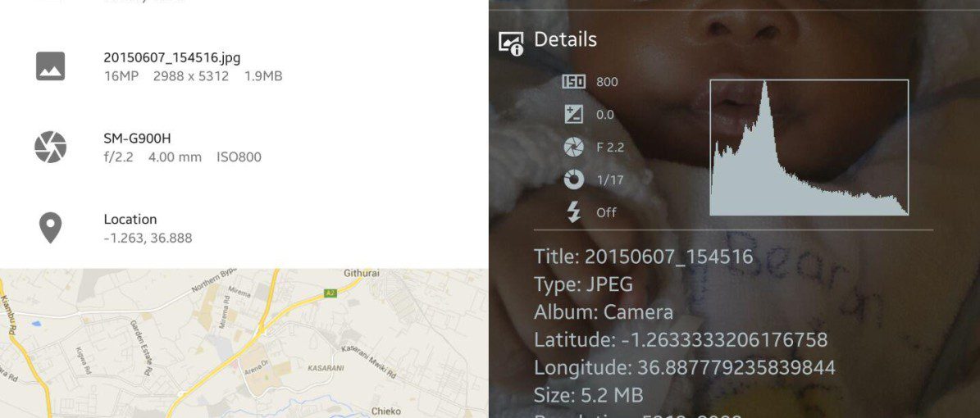The image size is (980, 418).
Task: Tap the shutter speed 1/17 icon
Action: coord(573,180)
